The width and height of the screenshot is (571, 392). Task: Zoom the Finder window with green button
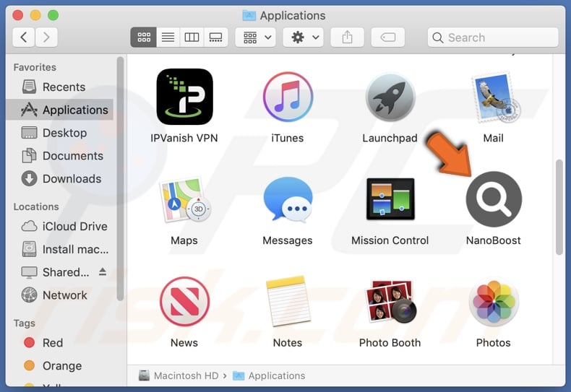click(x=53, y=15)
